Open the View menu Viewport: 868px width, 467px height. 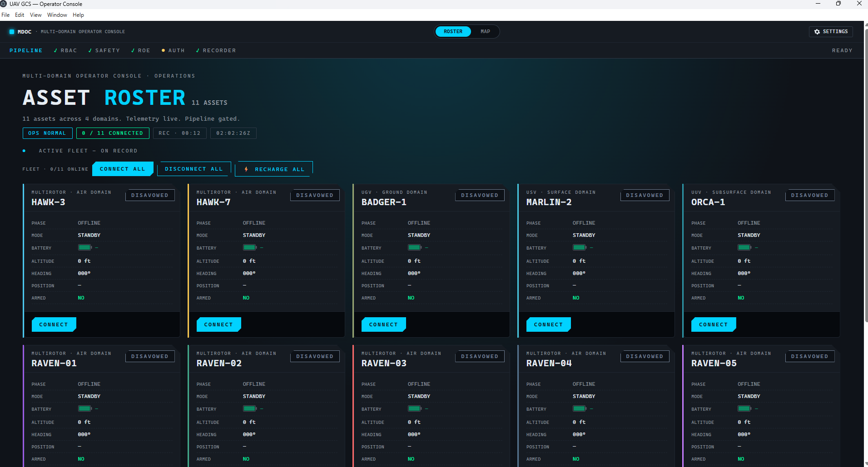tap(36, 15)
